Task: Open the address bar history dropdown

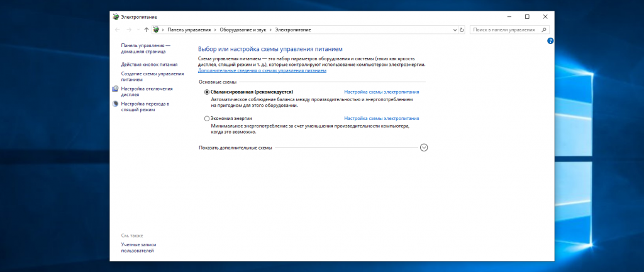Action: tap(455, 30)
